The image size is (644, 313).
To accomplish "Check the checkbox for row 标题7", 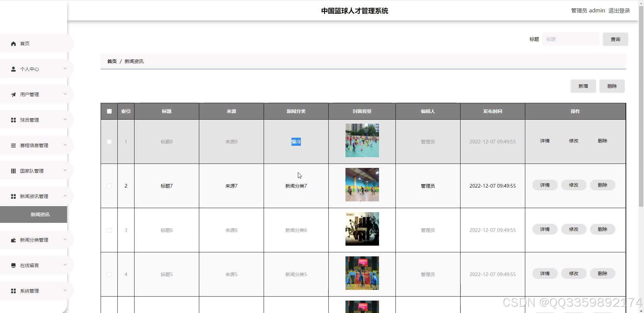I will [x=109, y=186].
